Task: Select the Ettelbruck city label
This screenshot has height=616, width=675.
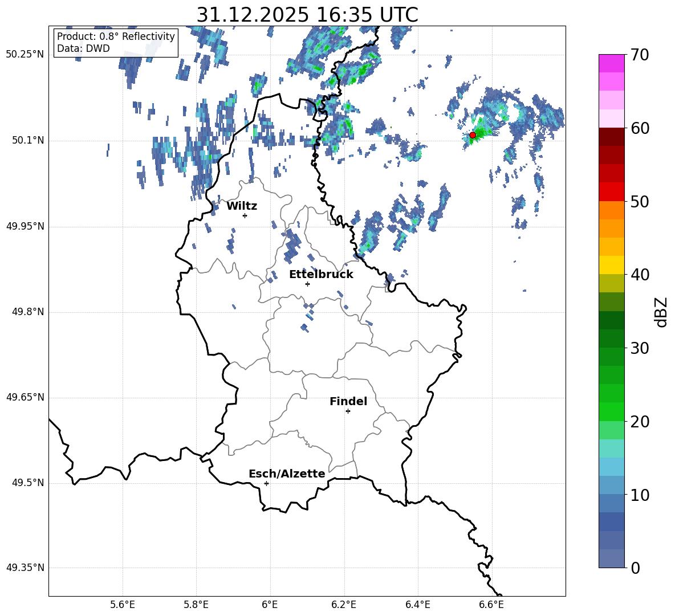Action: click(321, 275)
